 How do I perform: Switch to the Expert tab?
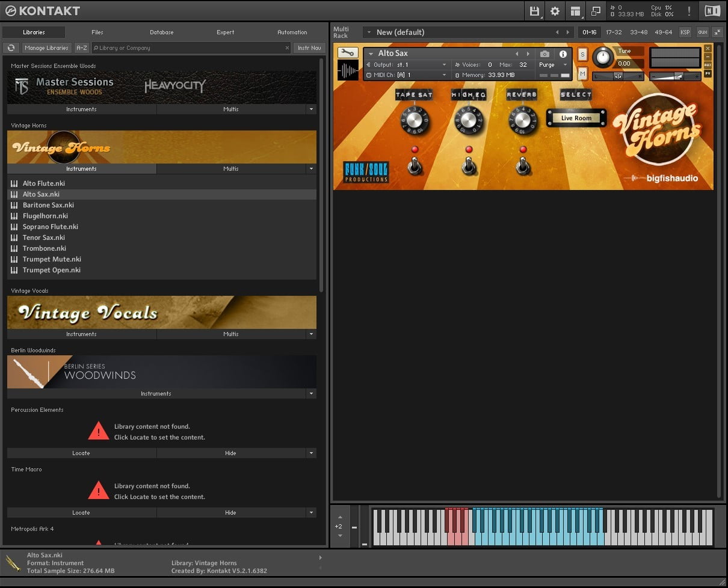coord(226,32)
